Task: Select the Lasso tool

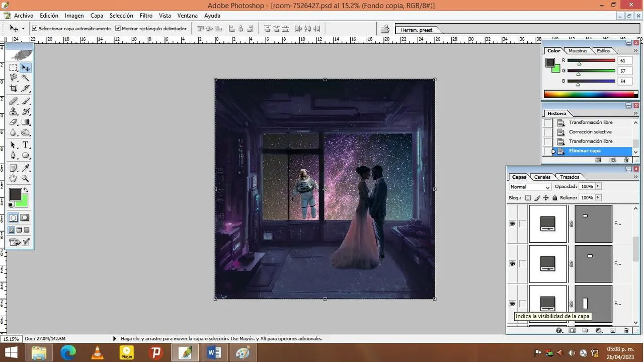Action: click(x=14, y=78)
